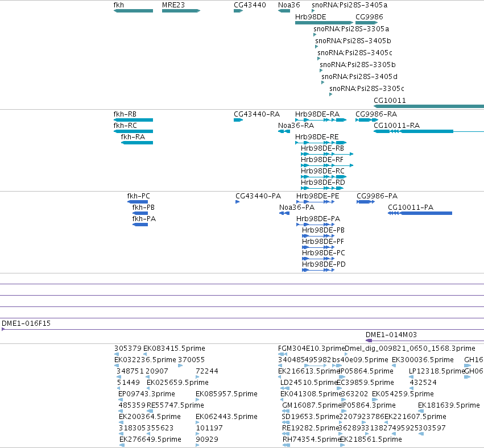The image size is (484, 448).
Task: Open EST IP05864.3prime
Action: click(344, 411)
